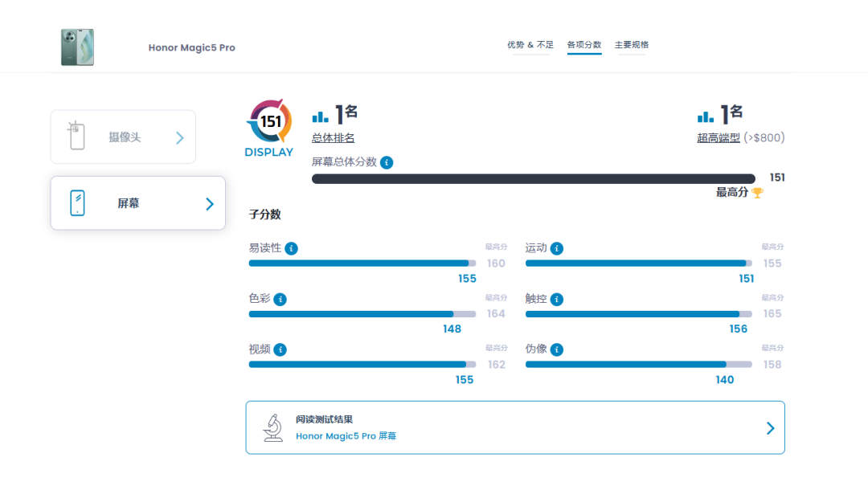
Task: Show info for 伪像 sub-score
Action: [557, 349]
